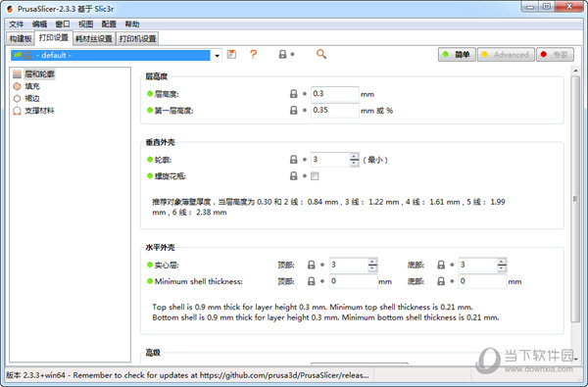Open the 视图 view menu
The width and height of the screenshot is (588, 387).
pos(85,24)
